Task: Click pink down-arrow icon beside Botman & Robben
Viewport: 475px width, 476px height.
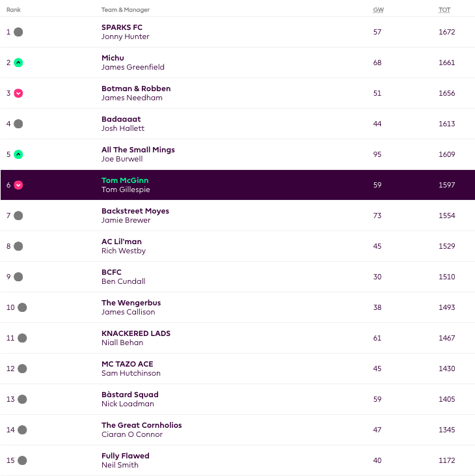Action: coord(18,93)
